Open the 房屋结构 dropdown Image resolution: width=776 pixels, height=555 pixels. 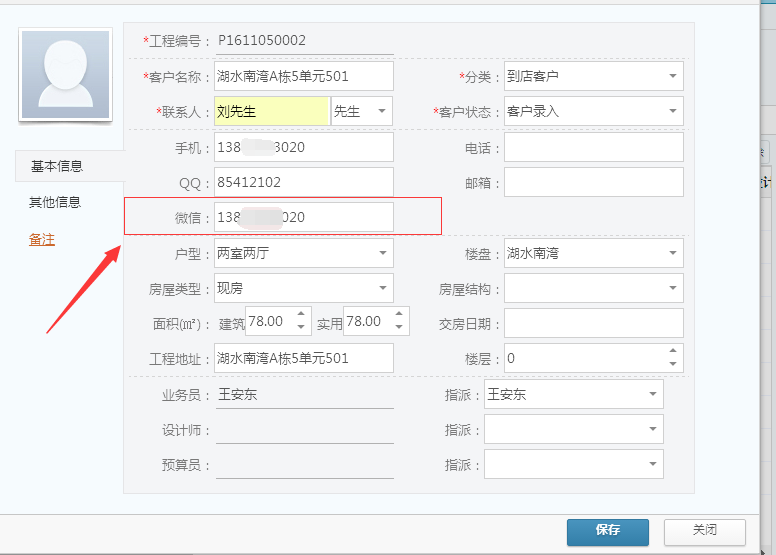pyautogui.click(x=672, y=288)
